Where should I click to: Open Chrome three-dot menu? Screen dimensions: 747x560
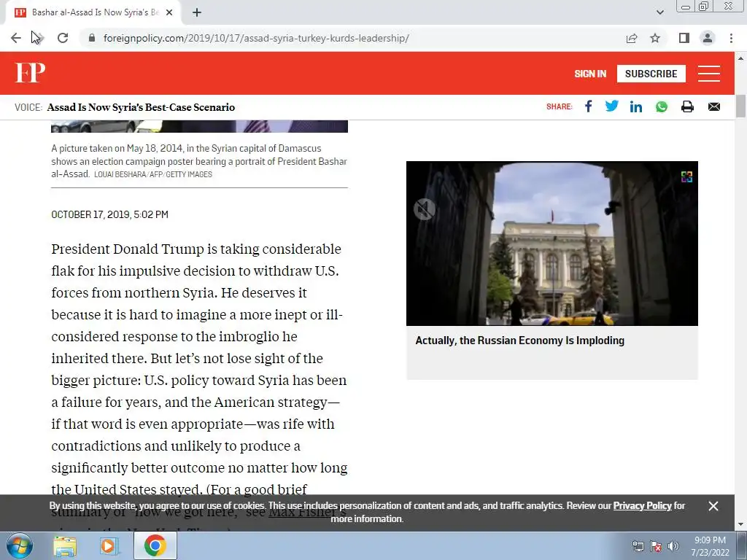coord(731,38)
